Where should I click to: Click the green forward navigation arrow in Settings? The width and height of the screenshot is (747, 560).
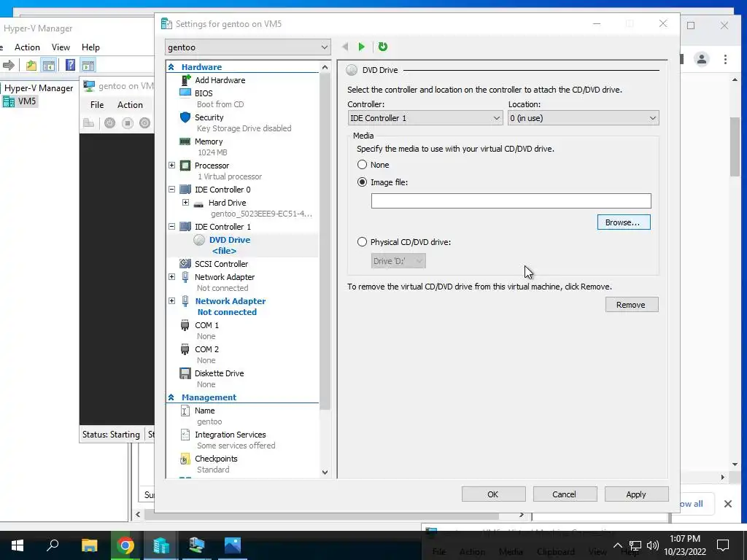pyautogui.click(x=362, y=47)
